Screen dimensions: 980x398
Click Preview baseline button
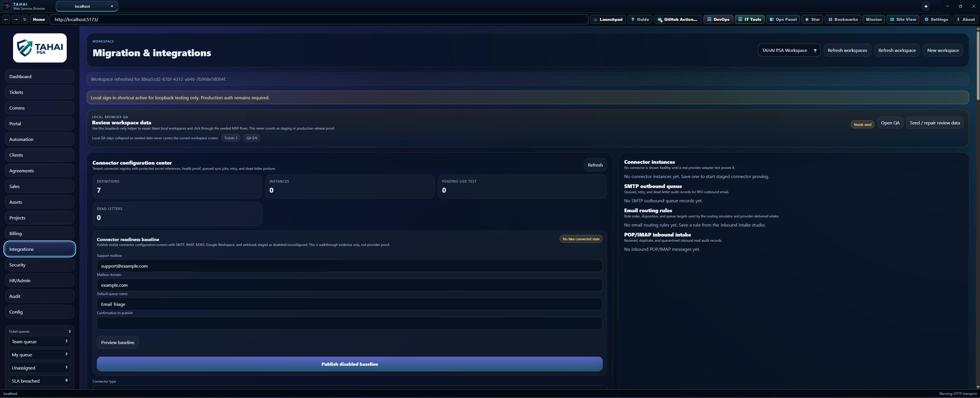click(x=118, y=342)
